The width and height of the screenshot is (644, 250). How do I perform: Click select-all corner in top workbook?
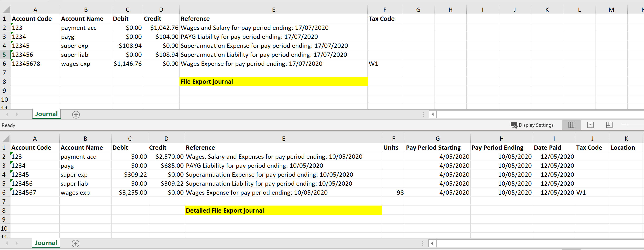pos(5,10)
